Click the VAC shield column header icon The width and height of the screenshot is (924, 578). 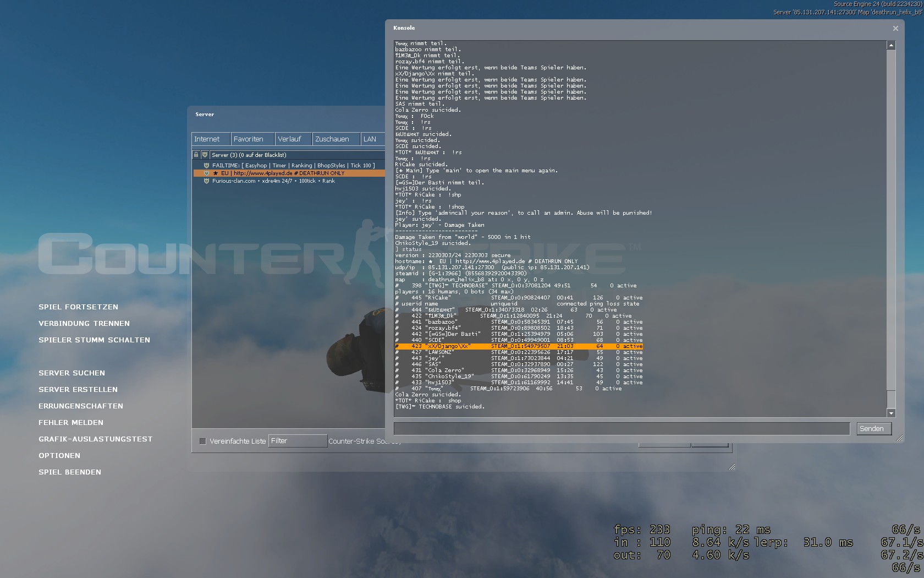205,155
